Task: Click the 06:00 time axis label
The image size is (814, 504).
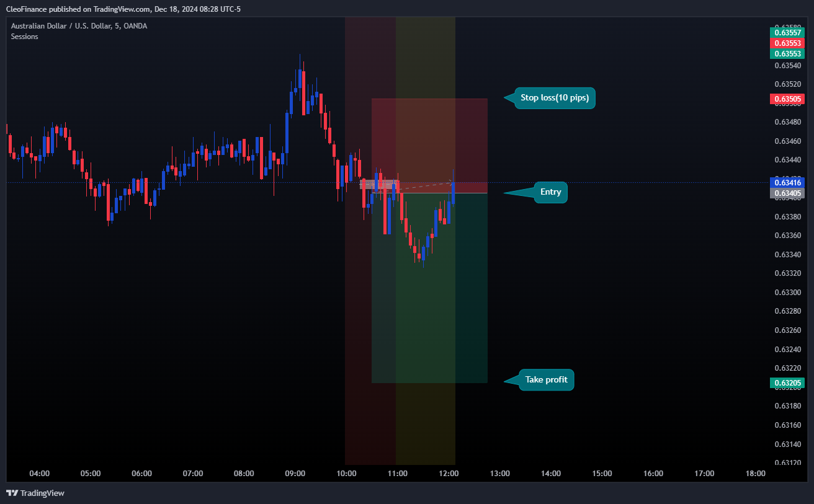Action: click(142, 474)
